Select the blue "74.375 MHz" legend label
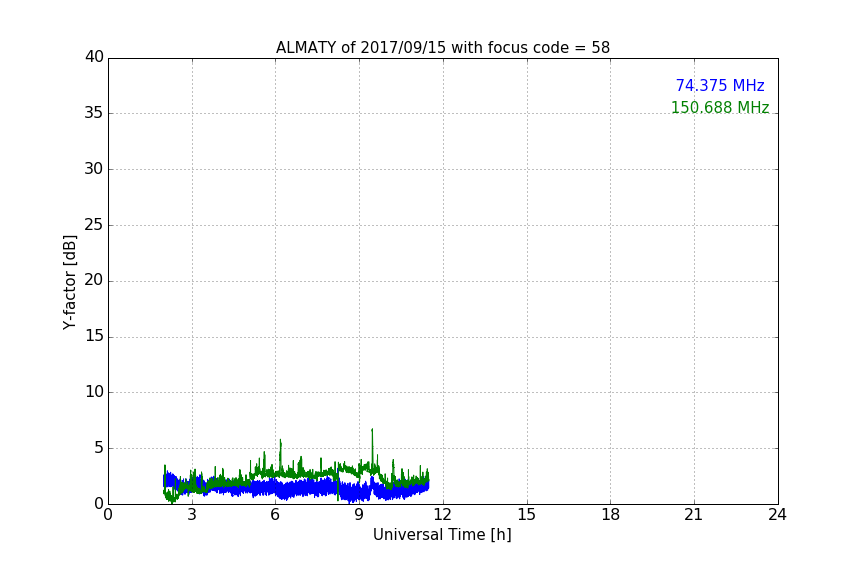This screenshot has width=864, height=576. (720, 86)
